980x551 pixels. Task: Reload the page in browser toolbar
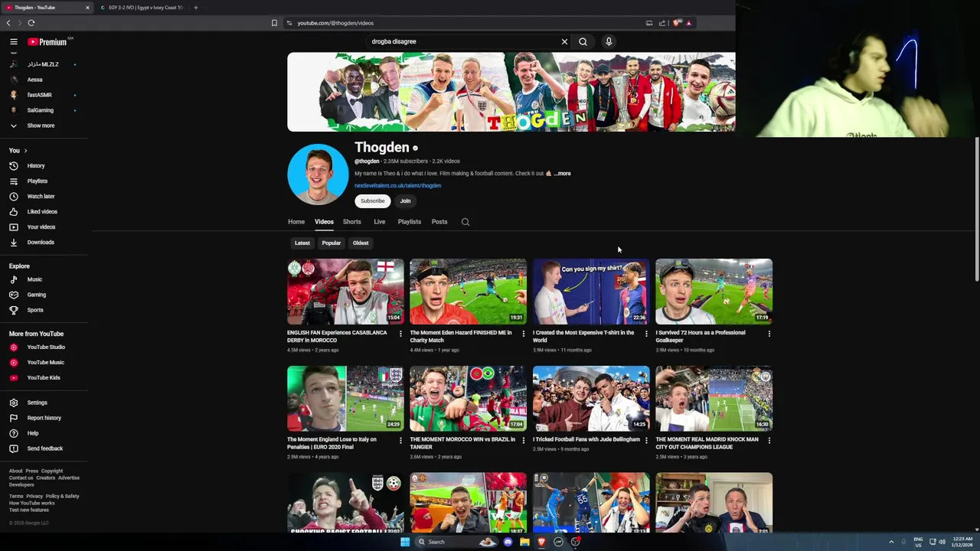click(x=31, y=23)
